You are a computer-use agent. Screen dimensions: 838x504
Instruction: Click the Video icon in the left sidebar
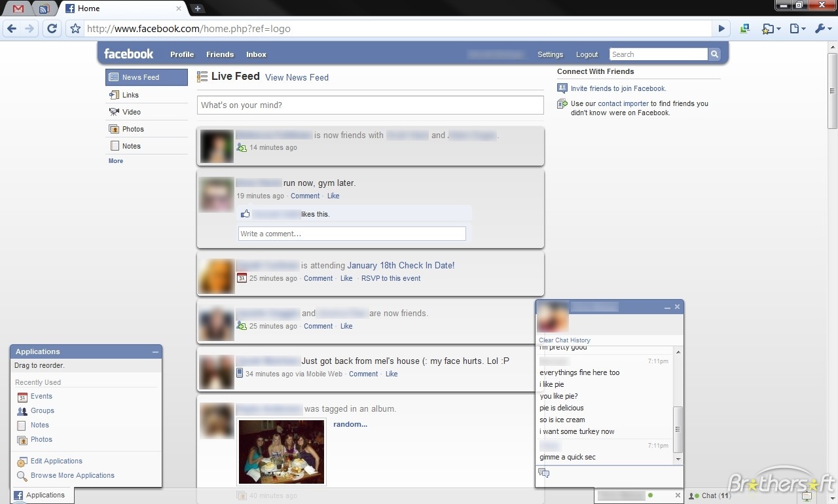(x=113, y=111)
